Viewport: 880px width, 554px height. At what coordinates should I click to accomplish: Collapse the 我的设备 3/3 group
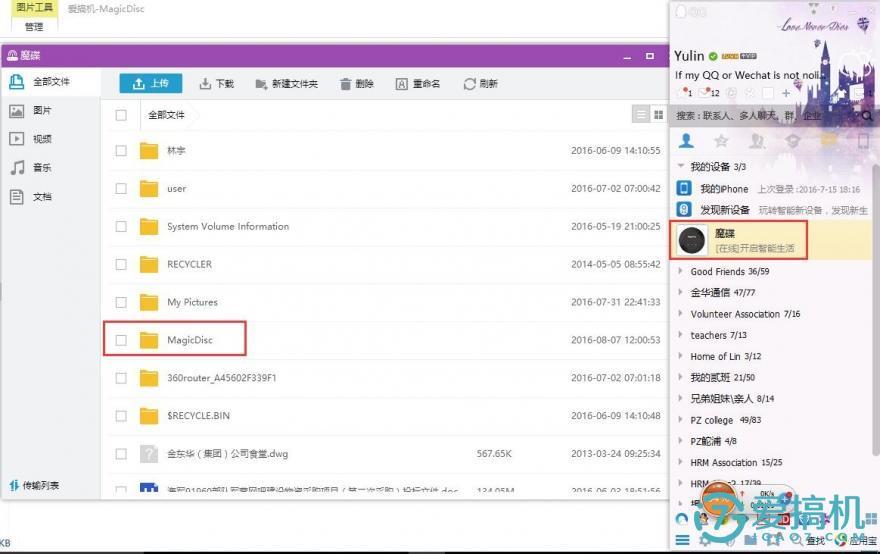pyautogui.click(x=681, y=166)
